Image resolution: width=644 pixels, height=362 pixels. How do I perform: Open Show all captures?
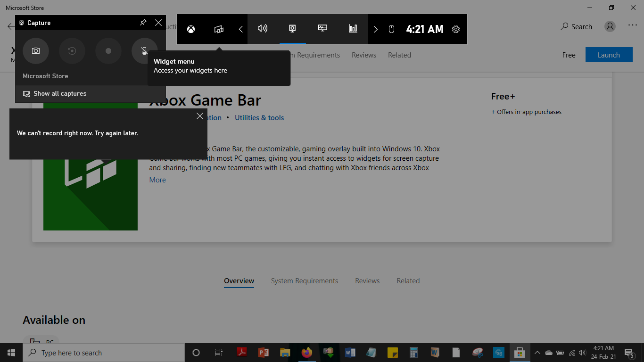91,94
